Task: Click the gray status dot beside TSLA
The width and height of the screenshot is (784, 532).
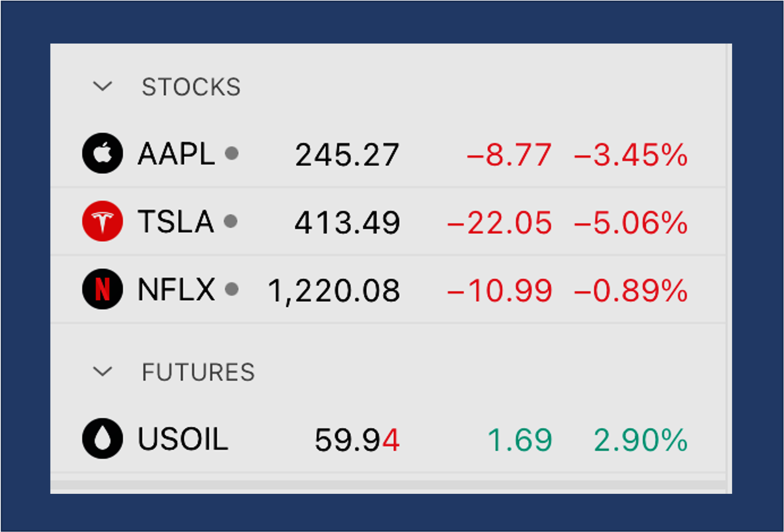Action: [230, 221]
